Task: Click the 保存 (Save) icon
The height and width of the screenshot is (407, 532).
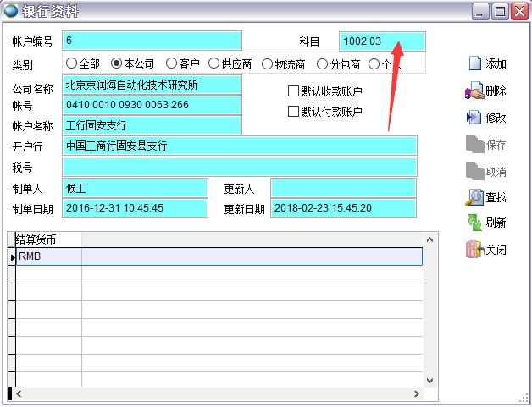Action: point(474,145)
